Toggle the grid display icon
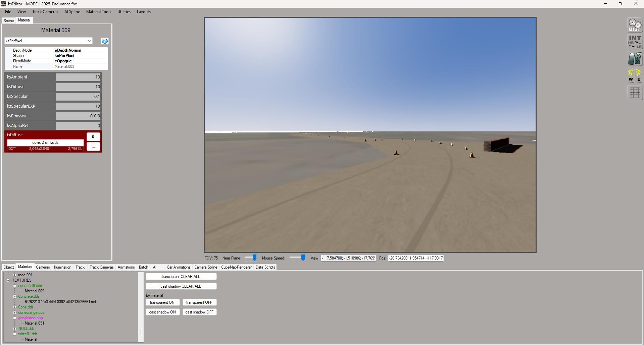Viewport: 644px width, 345px height. [x=635, y=93]
